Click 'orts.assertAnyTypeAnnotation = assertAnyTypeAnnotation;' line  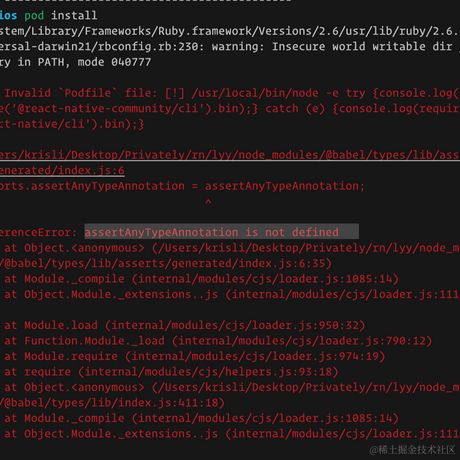coord(182,186)
